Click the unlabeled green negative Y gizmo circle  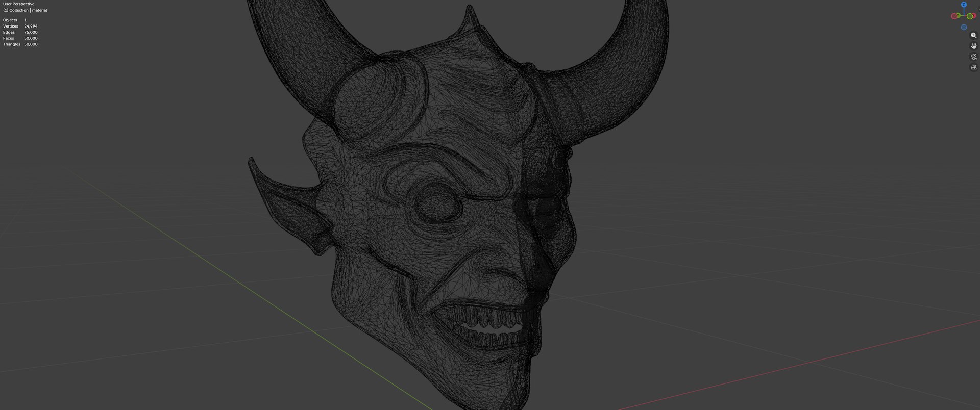pos(970,16)
